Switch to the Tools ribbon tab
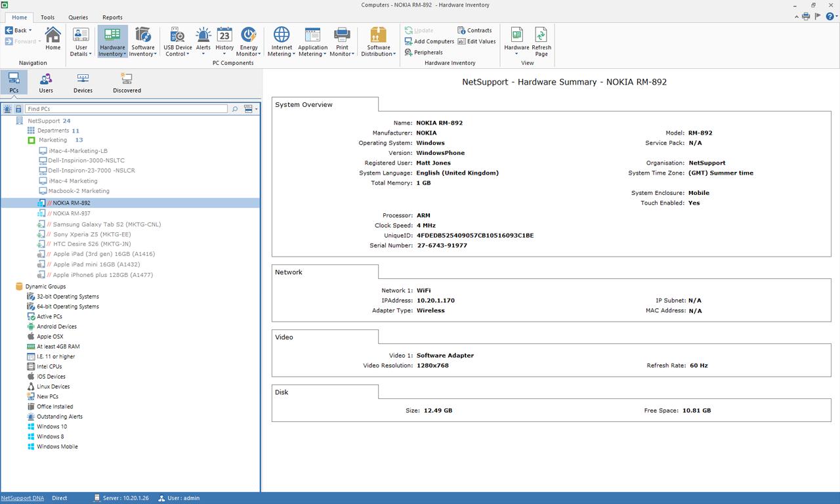Viewport: 840px width, 504px height. click(x=47, y=18)
